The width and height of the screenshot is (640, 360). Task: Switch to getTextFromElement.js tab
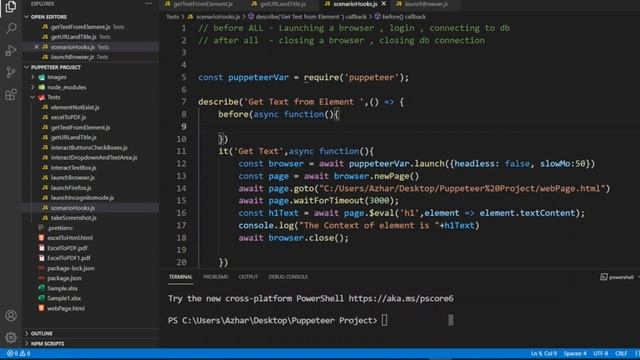click(199, 4)
